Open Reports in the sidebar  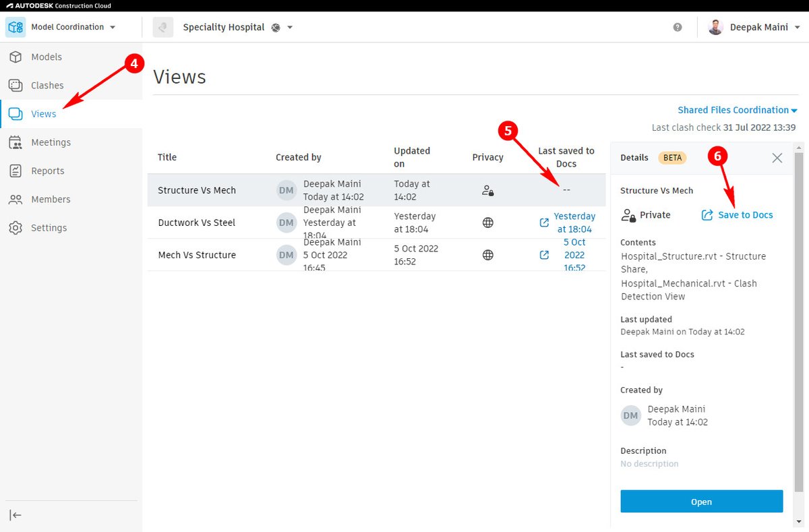(x=71, y=171)
